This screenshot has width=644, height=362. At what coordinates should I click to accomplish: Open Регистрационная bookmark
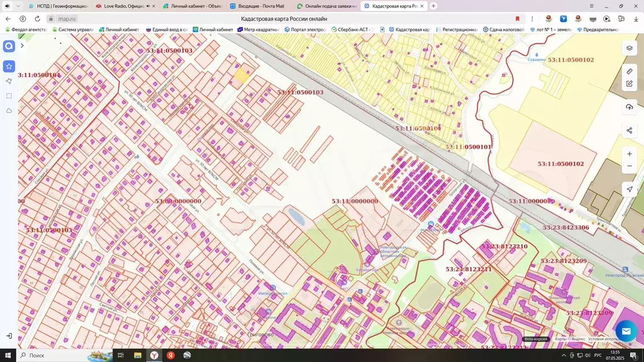point(457,30)
